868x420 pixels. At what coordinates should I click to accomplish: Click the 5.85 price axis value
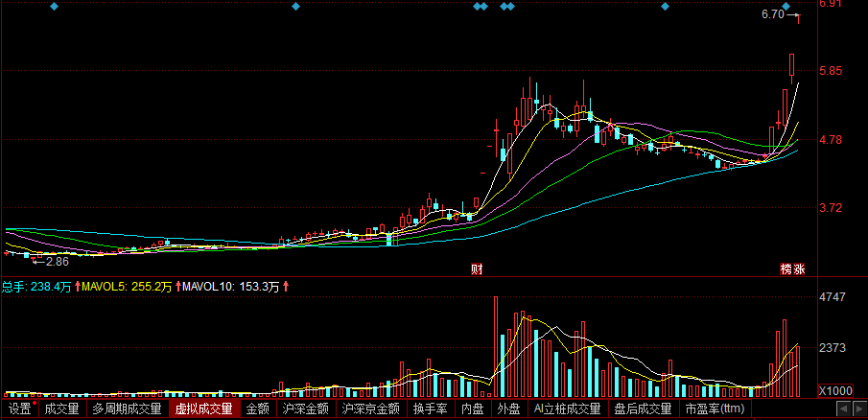click(831, 71)
